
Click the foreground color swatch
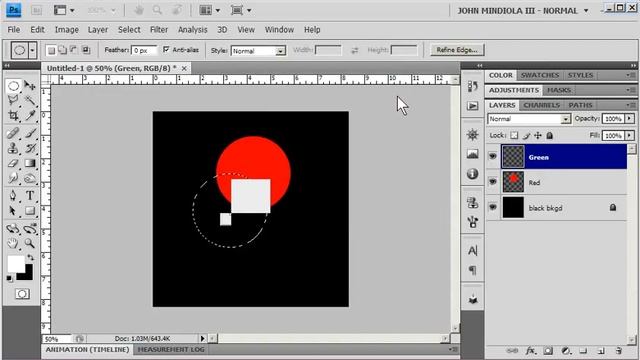click(15, 264)
